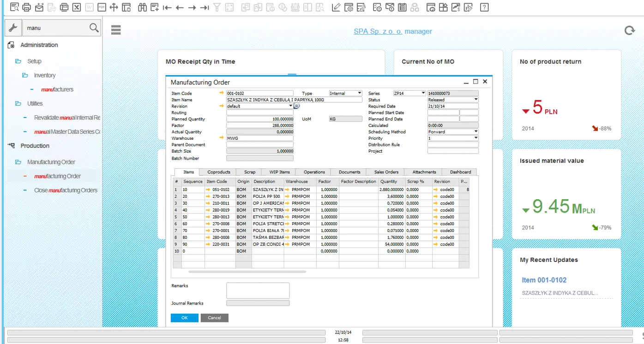
Task: Click the Print icon in the toolbar
Action: pos(27,7)
